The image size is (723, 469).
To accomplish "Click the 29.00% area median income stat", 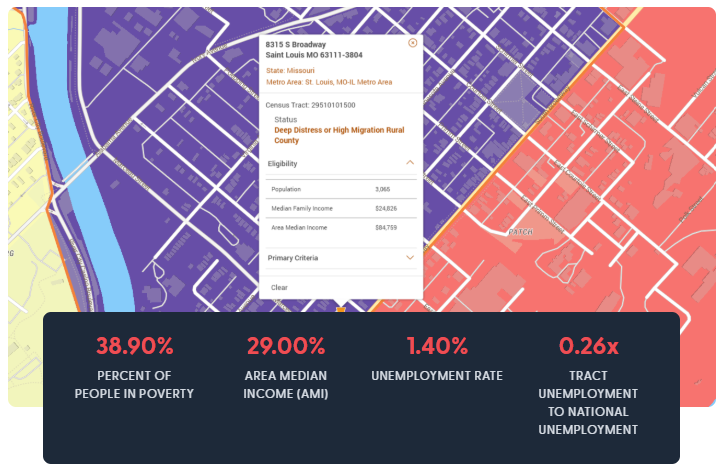I will [285, 347].
